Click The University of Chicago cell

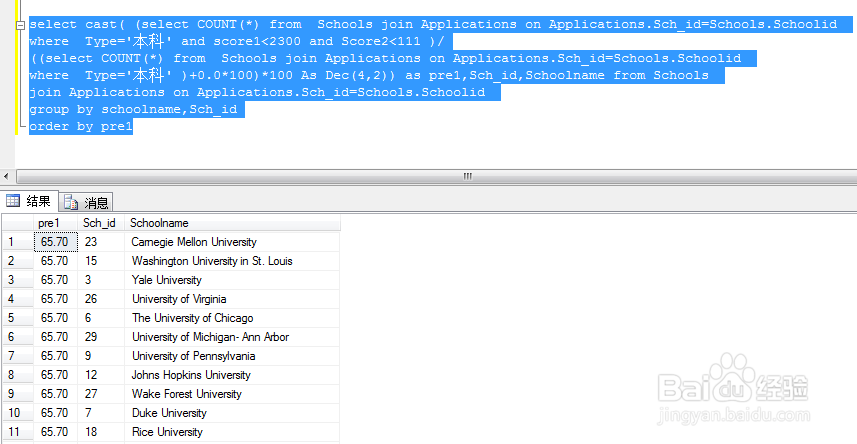(x=232, y=318)
